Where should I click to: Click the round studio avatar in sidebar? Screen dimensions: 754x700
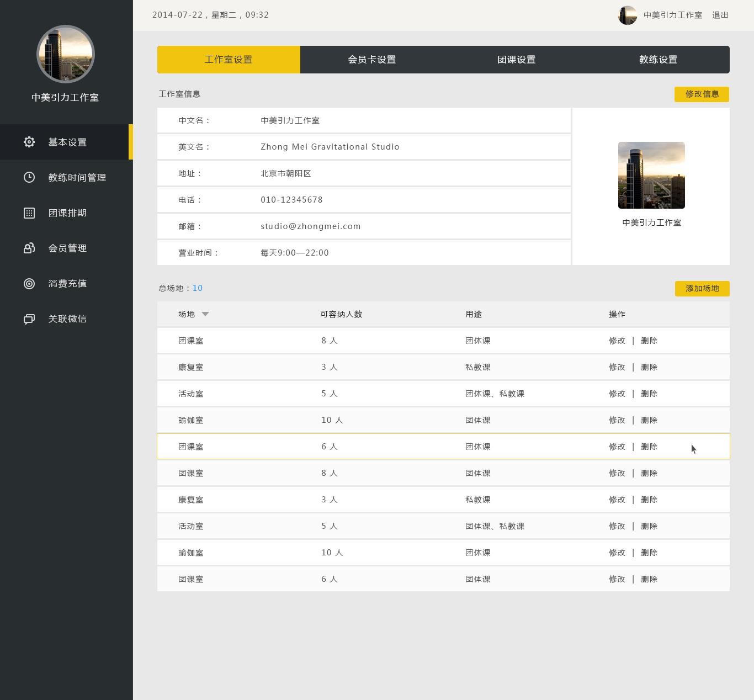66,54
